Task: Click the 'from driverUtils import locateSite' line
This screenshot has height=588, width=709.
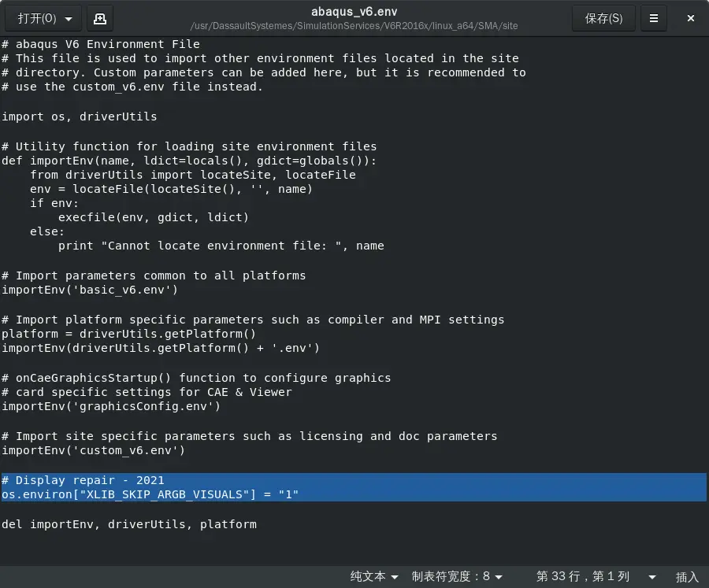Action: coord(193,175)
